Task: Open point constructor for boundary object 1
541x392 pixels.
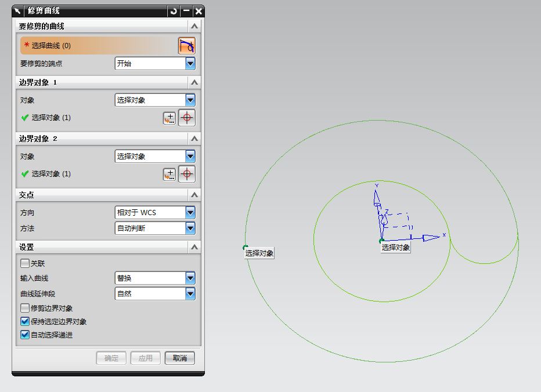Action: click(169, 118)
